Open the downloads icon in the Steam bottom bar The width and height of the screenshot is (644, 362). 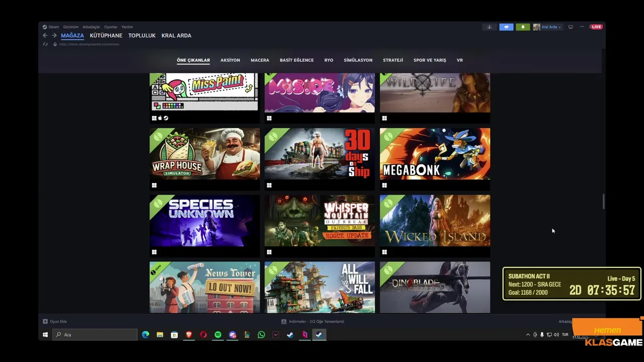click(284, 321)
